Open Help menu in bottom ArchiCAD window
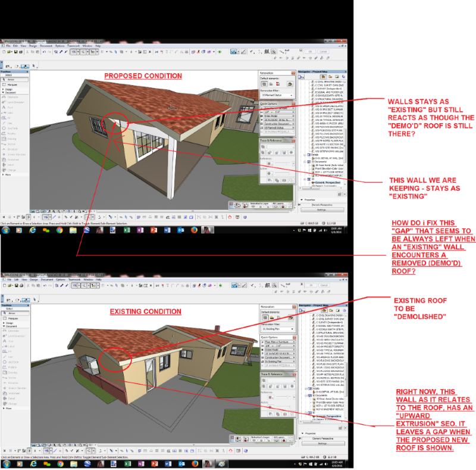Image resolution: width=476 pixels, height=470 pixels. 99,280
